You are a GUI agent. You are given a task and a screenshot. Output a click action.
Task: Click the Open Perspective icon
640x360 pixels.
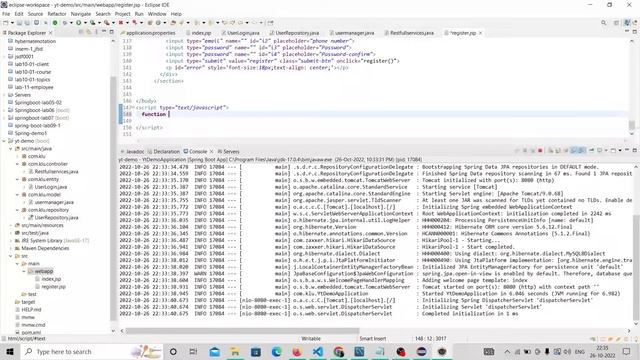tap(616, 23)
